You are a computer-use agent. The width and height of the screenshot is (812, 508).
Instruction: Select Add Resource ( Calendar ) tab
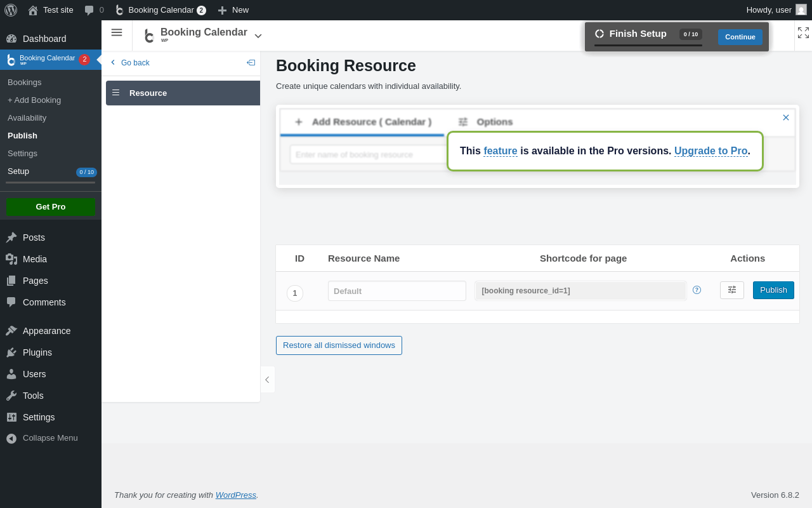pos(362,122)
